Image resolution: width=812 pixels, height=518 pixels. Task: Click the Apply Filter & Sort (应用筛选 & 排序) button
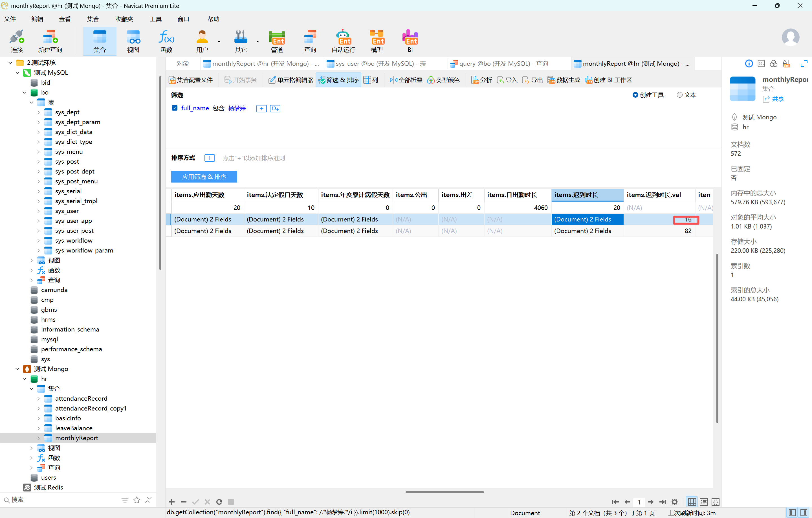pyautogui.click(x=204, y=177)
